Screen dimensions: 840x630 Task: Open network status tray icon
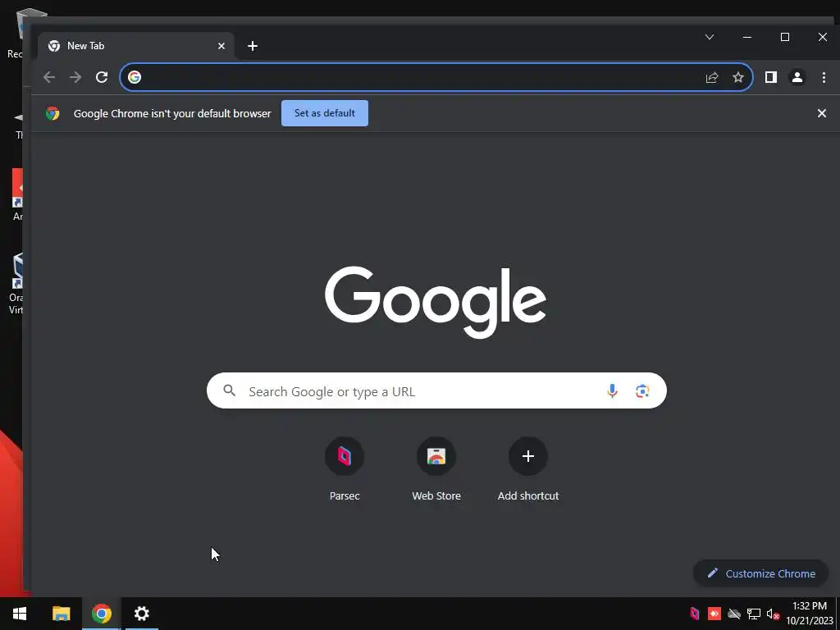coord(754,614)
